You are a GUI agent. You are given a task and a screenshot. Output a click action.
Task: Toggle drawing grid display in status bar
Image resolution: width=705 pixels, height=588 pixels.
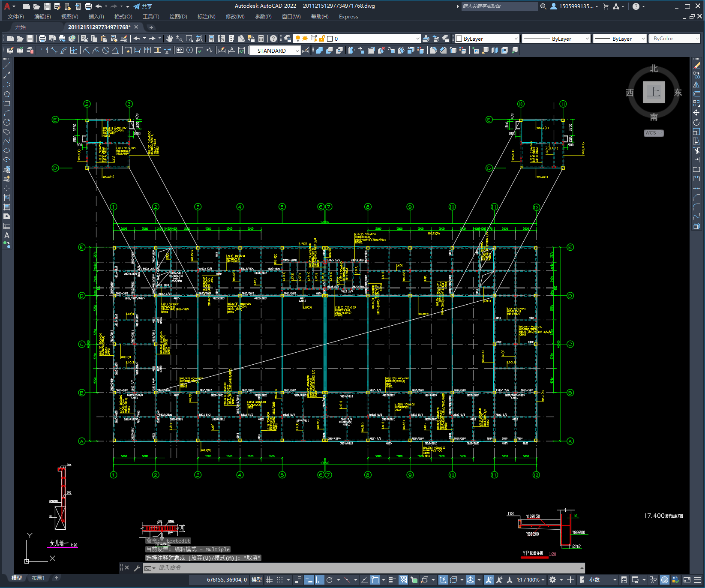coord(269,580)
